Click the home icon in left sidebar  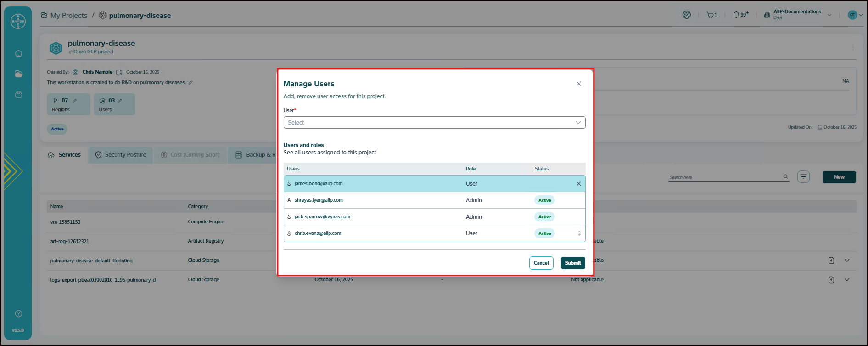pyautogui.click(x=18, y=53)
